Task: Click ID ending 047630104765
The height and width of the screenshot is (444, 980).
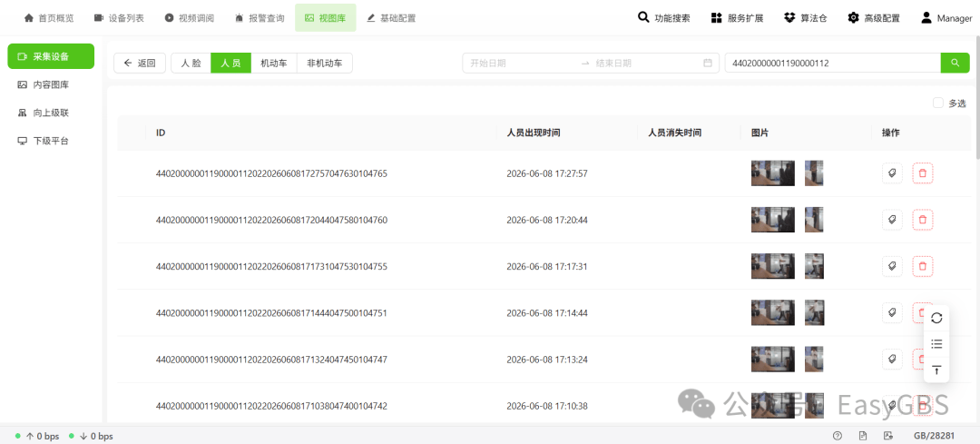Action: point(272,173)
